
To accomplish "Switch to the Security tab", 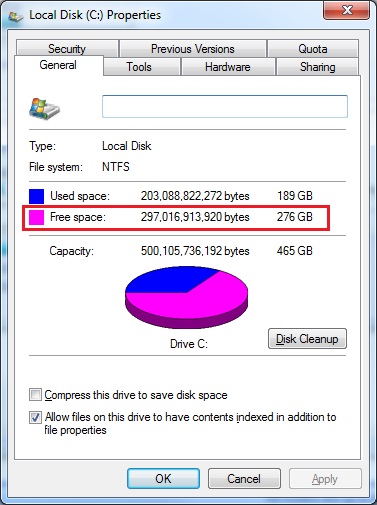I will click(67, 49).
